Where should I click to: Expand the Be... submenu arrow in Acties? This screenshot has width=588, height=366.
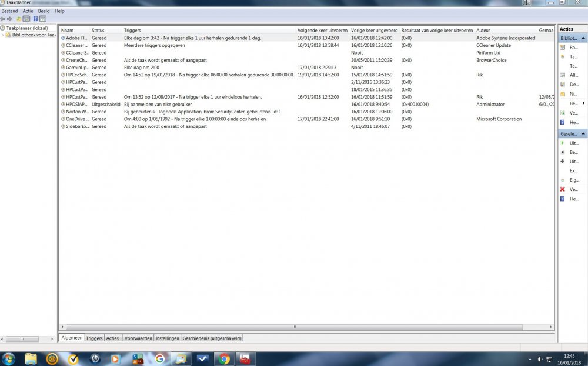click(583, 103)
